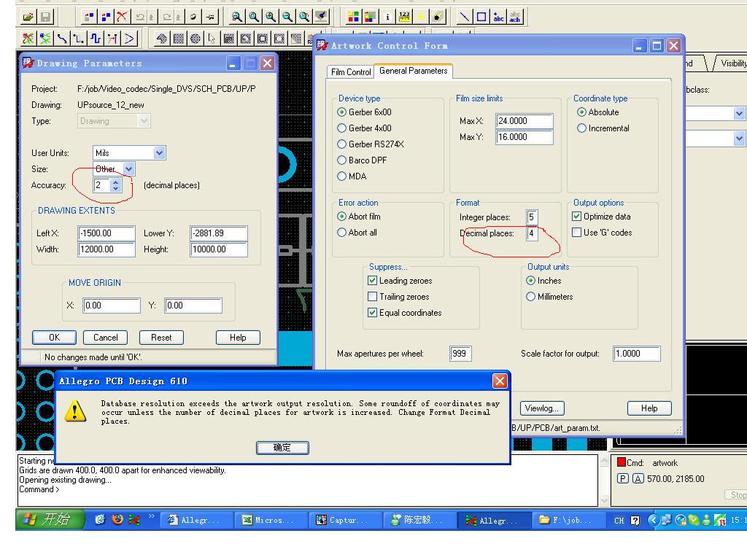
Task: Select Gerber RS274X device type
Action: (x=371, y=144)
